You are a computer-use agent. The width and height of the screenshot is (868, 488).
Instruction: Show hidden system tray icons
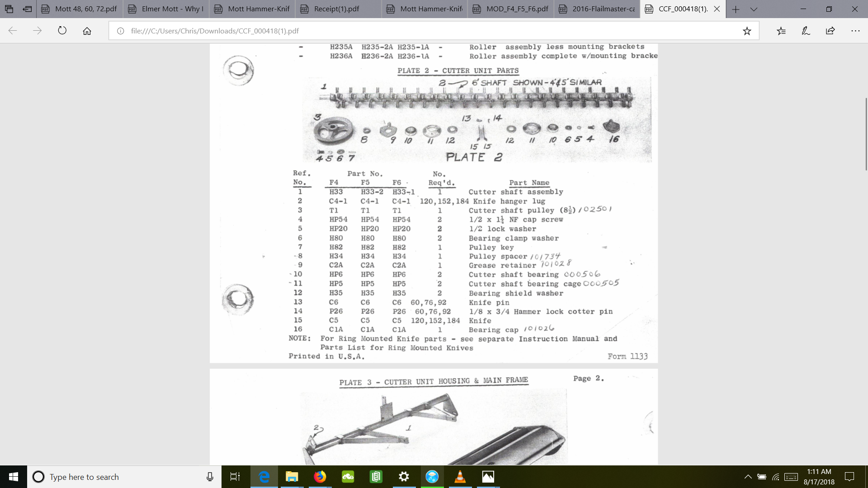pos(748,477)
